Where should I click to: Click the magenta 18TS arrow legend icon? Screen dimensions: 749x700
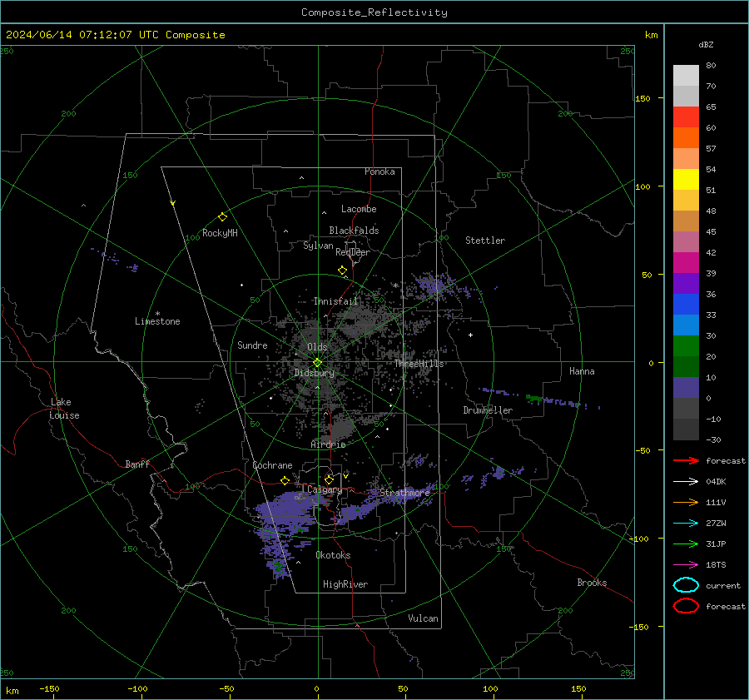click(686, 565)
